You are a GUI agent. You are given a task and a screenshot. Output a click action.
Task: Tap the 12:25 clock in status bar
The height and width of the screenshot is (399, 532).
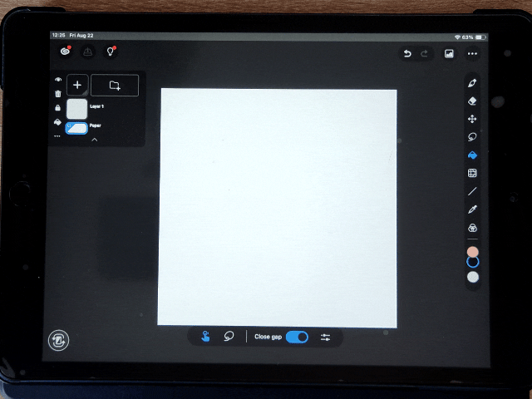pyautogui.click(x=59, y=35)
